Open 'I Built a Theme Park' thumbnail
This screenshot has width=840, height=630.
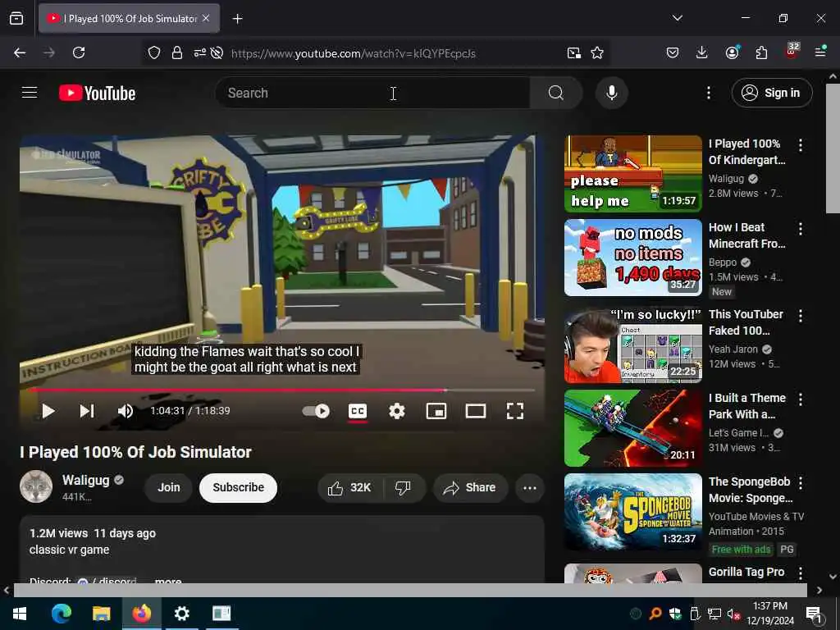(632, 428)
